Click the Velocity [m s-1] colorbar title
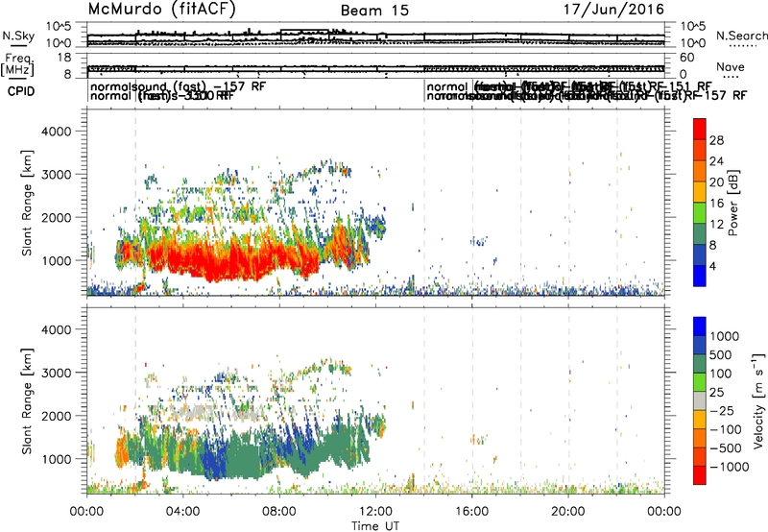 [758, 400]
